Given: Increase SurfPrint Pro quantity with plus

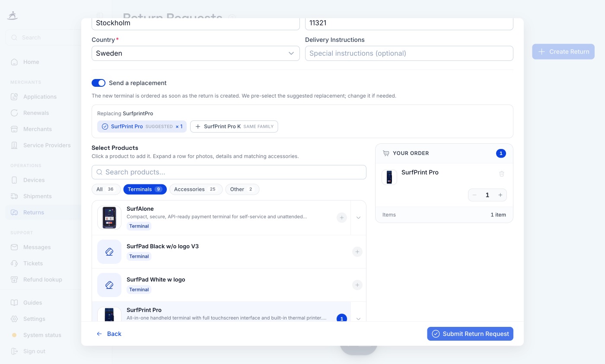Looking at the screenshot, I should [x=500, y=195].
